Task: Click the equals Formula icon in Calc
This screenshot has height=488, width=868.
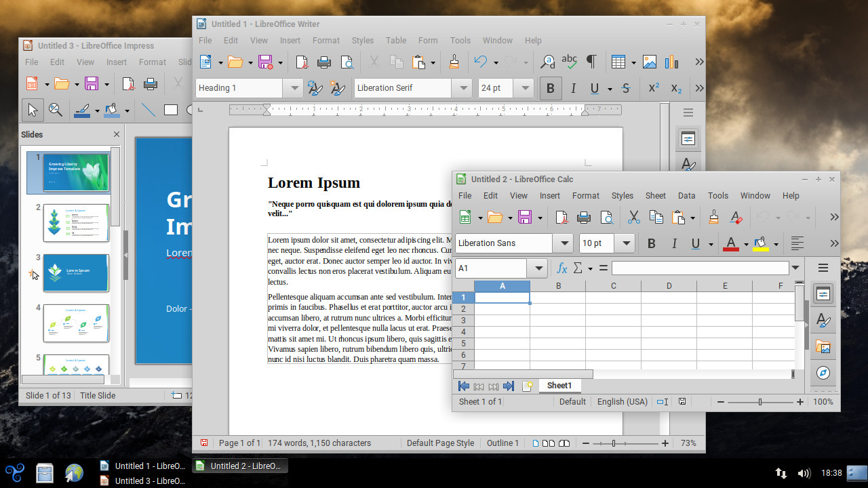Action: pos(603,268)
